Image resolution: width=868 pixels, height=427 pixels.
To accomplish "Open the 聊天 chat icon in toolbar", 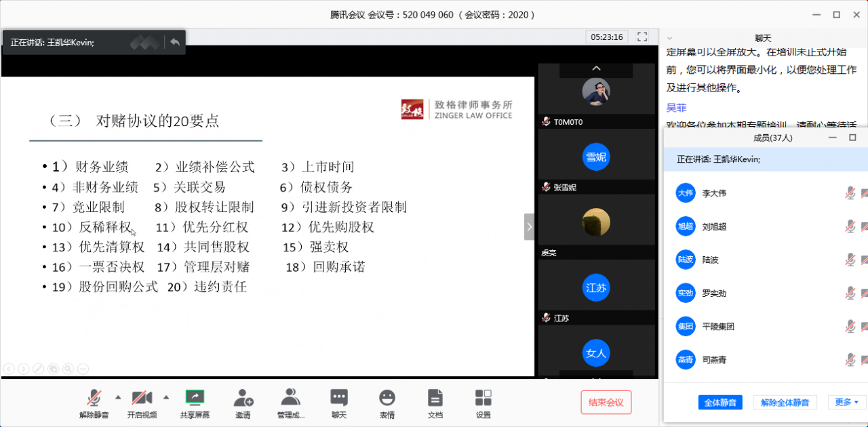I will tap(339, 398).
